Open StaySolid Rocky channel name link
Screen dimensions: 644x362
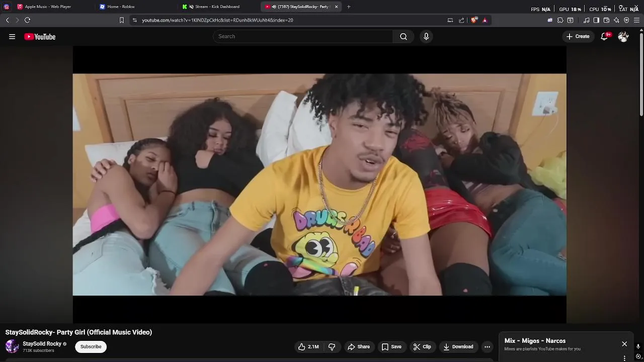(x=42, y=344)
